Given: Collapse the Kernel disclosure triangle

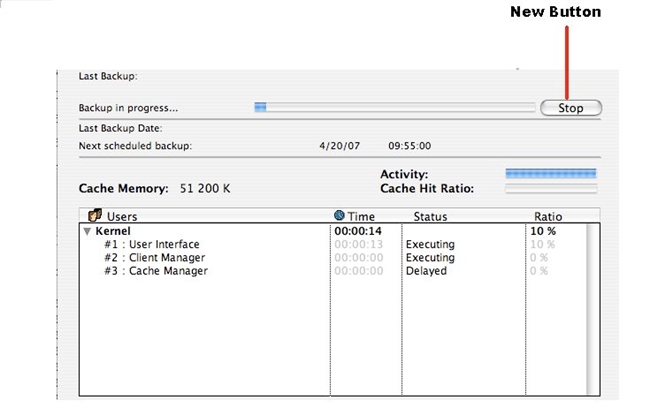Looking at the screenshot, I should [87, 231].
